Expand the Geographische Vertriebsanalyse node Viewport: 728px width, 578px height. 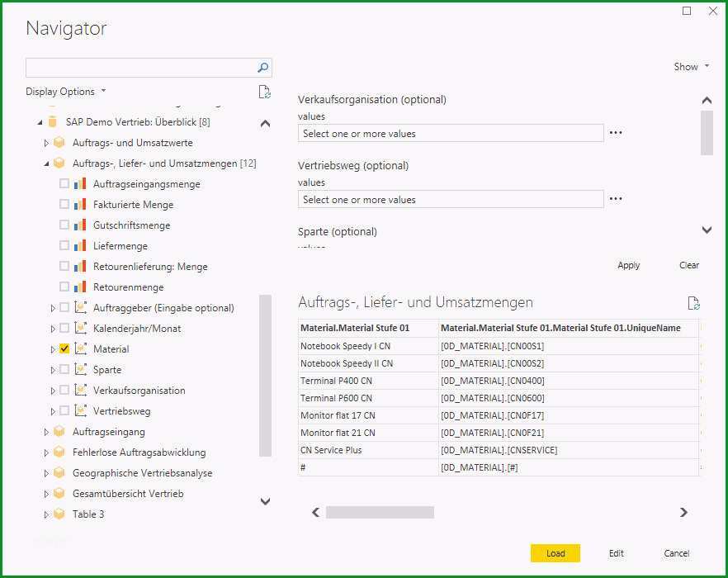point(46,473)
